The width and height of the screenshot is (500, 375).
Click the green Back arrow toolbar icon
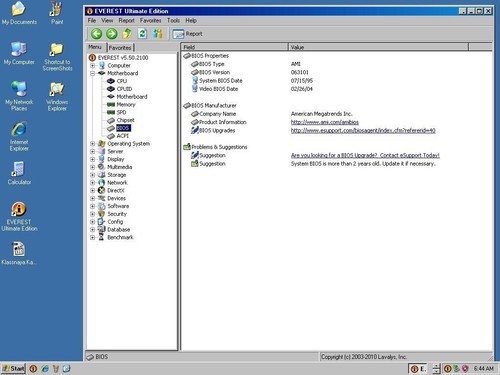coord(97,34)
